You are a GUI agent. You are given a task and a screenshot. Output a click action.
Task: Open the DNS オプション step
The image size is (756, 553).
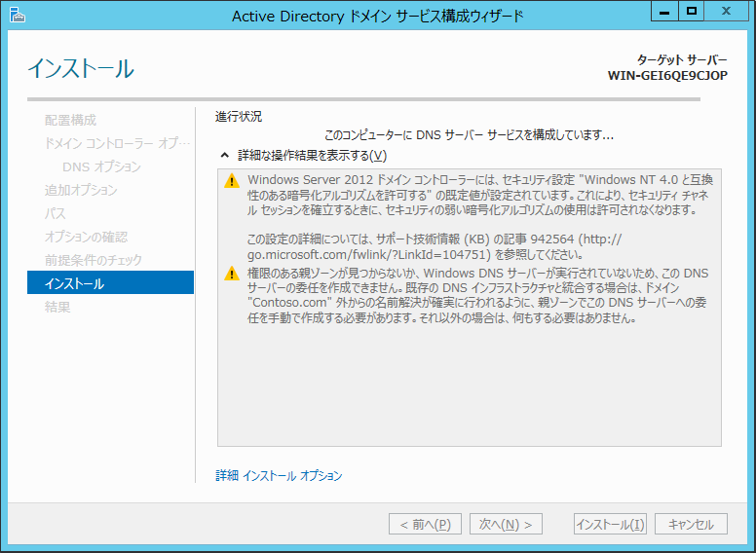click(101, 166)
